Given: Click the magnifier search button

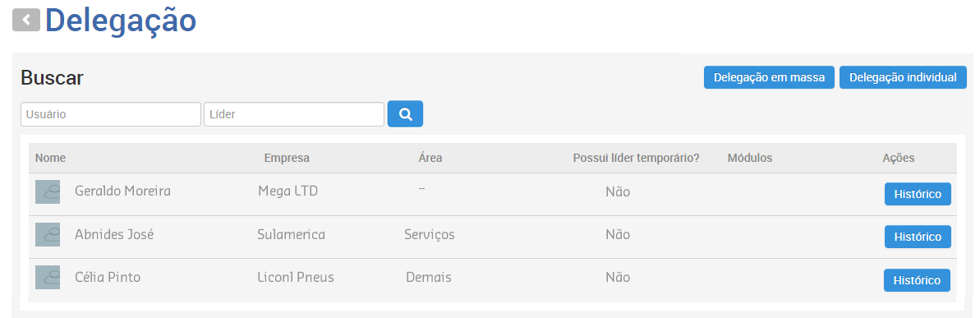Looking at the screenshot, I should (x=405, y=113).
